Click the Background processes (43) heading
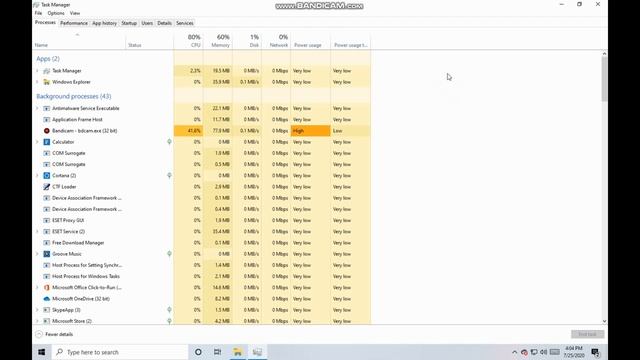The image size is (640, 360). [74, 96]
